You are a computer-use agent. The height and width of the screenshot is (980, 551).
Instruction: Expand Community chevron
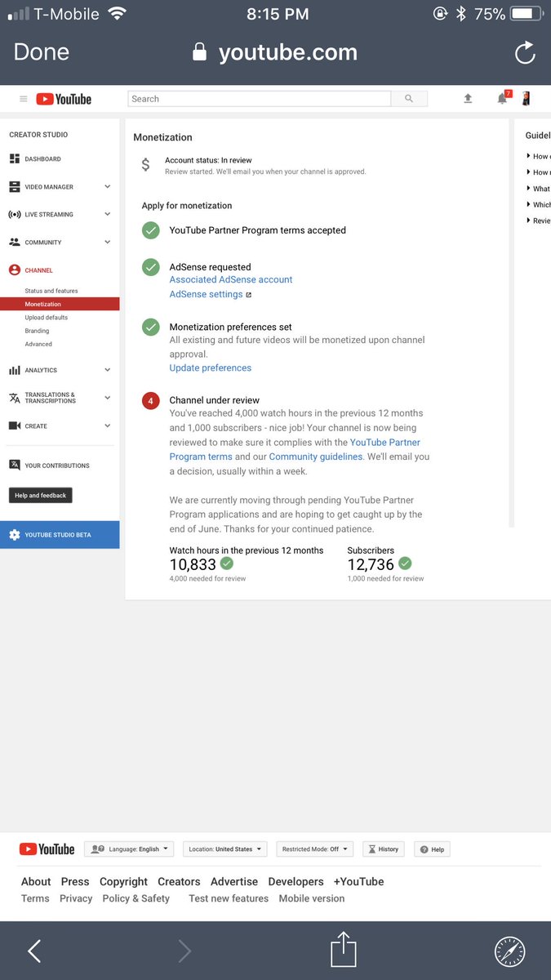pyautogui.click(x=108, y=243)
